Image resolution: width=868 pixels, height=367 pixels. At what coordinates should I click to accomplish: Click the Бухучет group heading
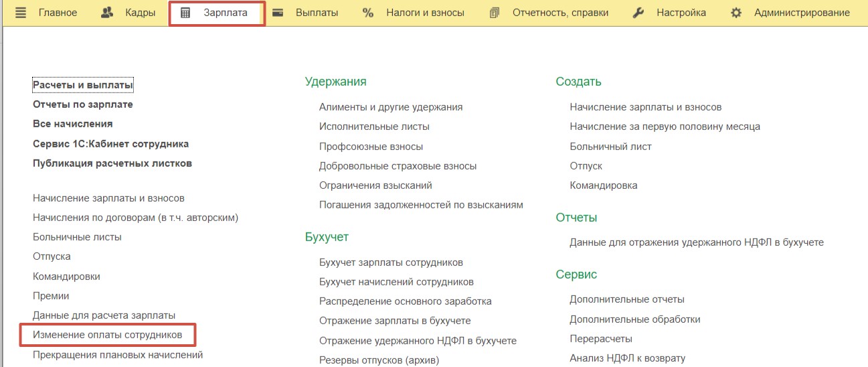(x=327, y=237)
